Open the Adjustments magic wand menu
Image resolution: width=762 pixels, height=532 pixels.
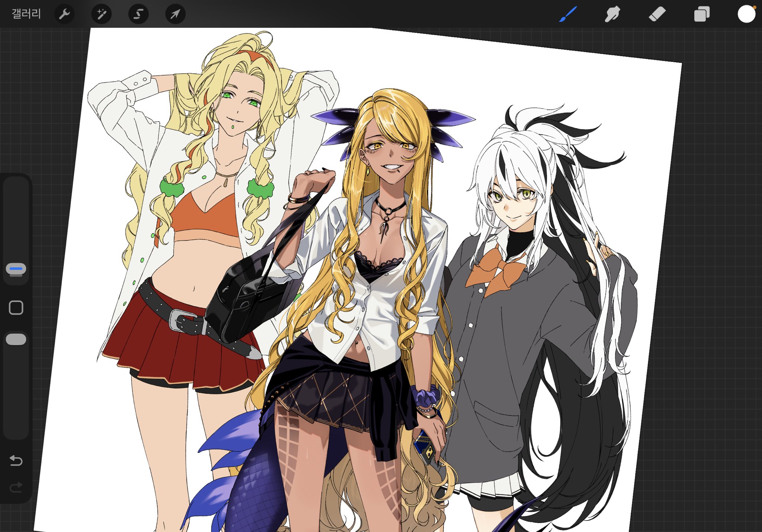101,14
